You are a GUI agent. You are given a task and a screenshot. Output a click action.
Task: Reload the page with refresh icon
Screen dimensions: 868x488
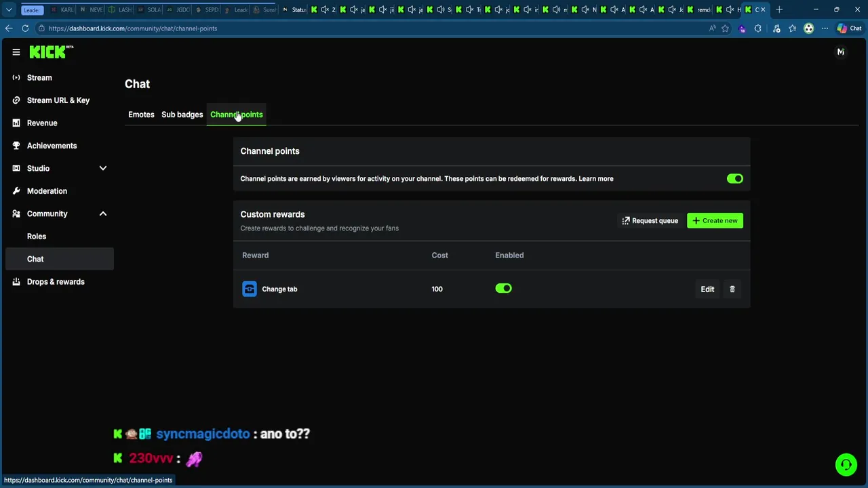tap(25, 28)
